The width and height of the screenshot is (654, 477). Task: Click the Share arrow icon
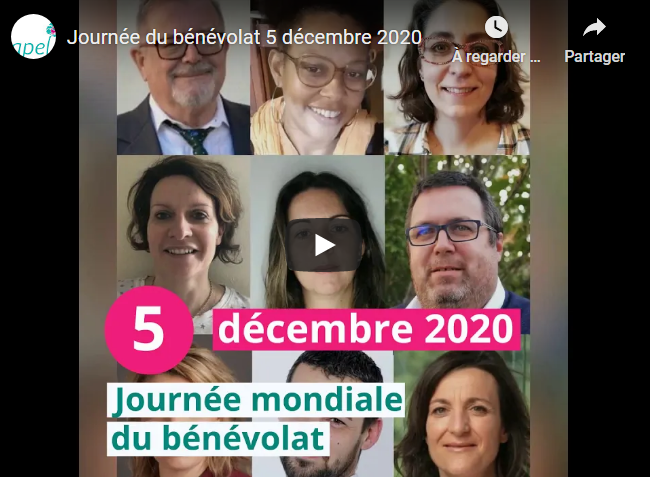[x=594, y=28]
